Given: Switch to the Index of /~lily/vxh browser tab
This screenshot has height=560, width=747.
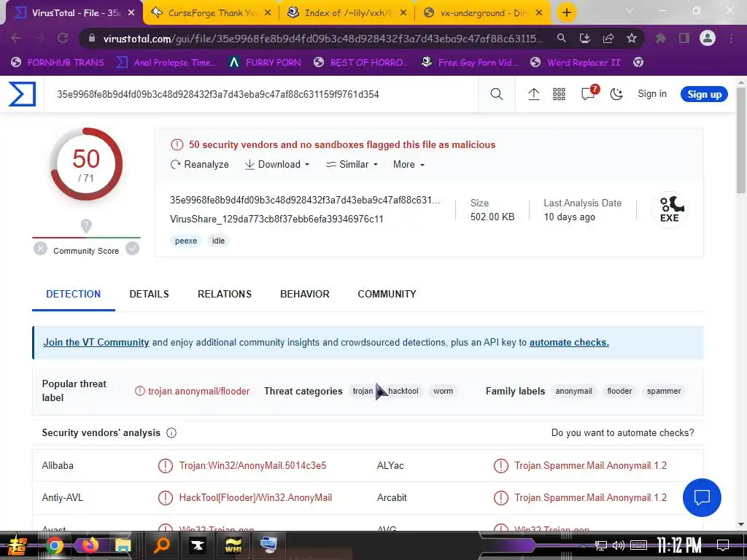Looking at the screenshot, I should coord(348,13).
